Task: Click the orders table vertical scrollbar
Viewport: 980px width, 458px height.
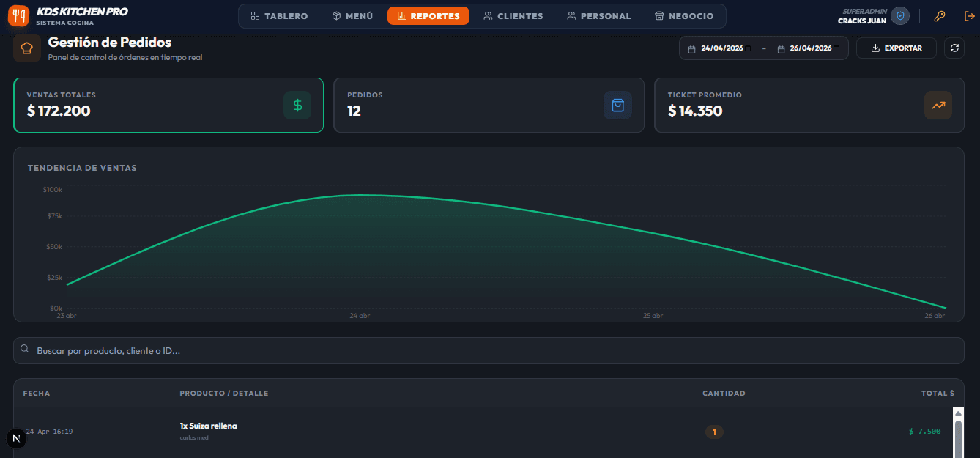Action: (x=958, y=433)
